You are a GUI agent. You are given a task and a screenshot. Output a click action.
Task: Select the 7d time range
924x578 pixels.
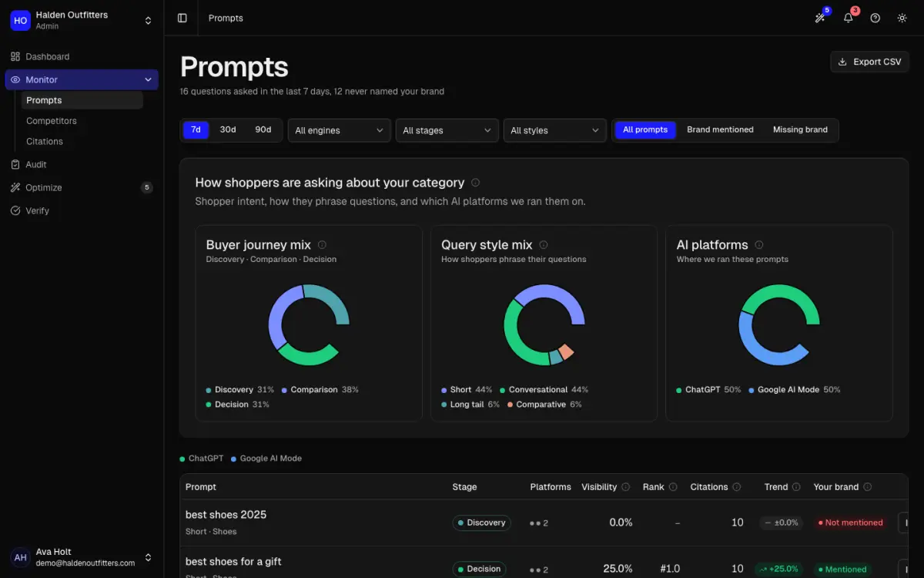[196, 129]
